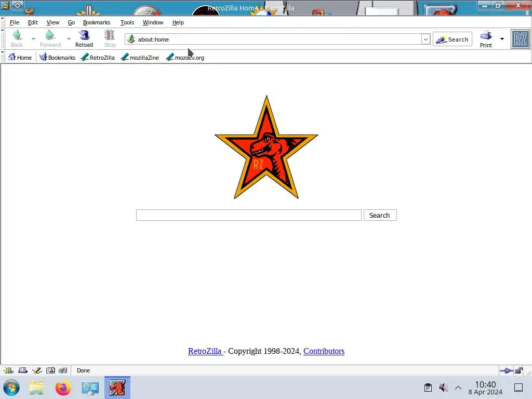Open the Edit menu

(x=33, y=22)
